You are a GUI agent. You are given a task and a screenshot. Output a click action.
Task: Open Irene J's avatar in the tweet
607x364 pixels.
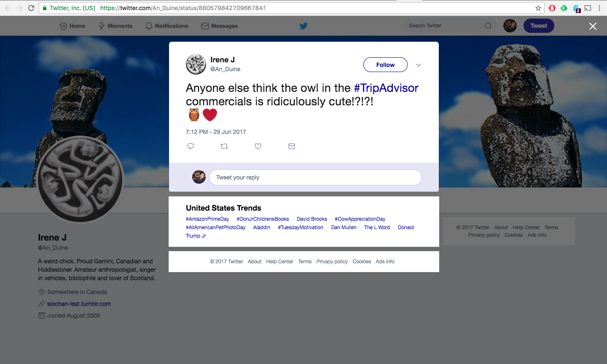click(x=196, y=64)
